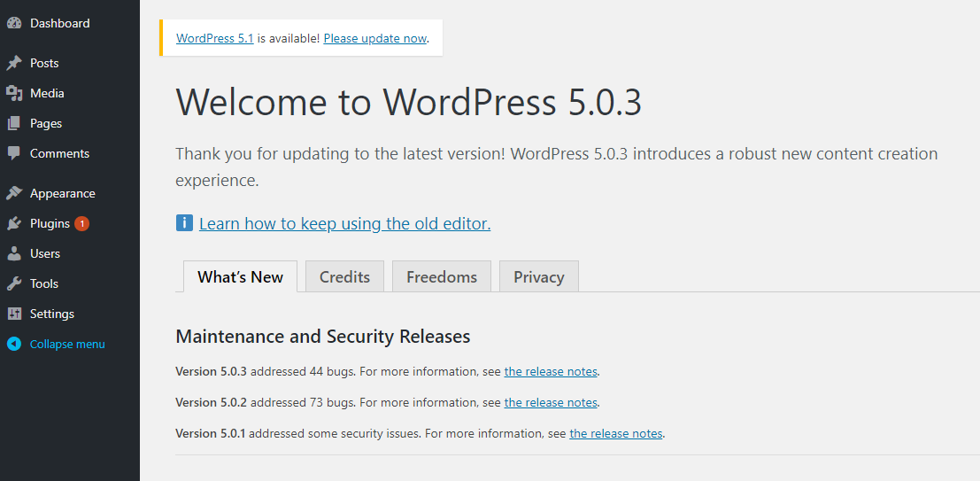This screenshot has width=980, height=481.
Task: Click the Comments speech bubble icon
Action: point(14,153)
